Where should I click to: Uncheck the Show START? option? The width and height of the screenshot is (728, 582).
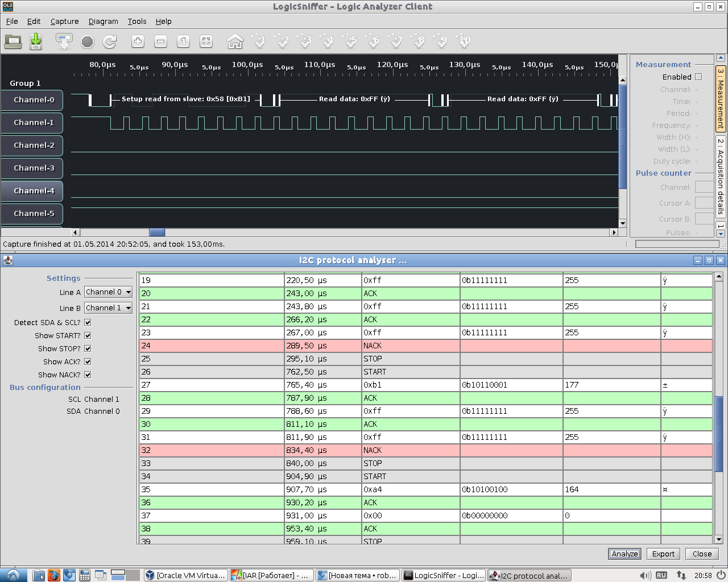88,335
